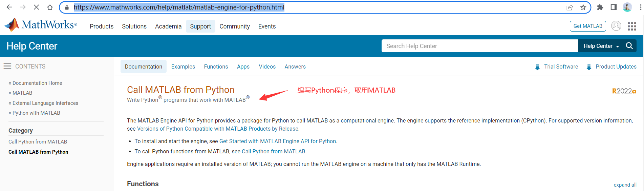Image resolution: width=644 pixels, height=191 pixels.
Task: Click the MathWorks logo
Action: pyautogui.click(x=41, y=25)
